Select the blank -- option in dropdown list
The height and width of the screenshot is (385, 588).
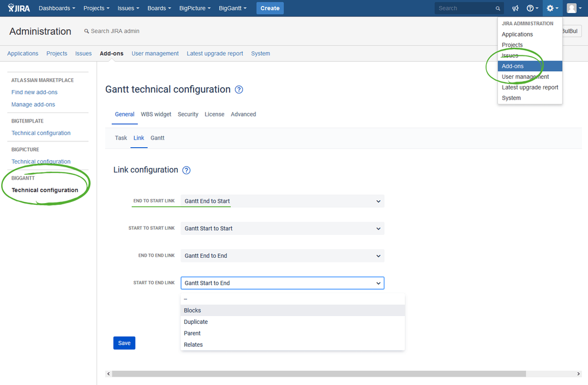[293, 300]
